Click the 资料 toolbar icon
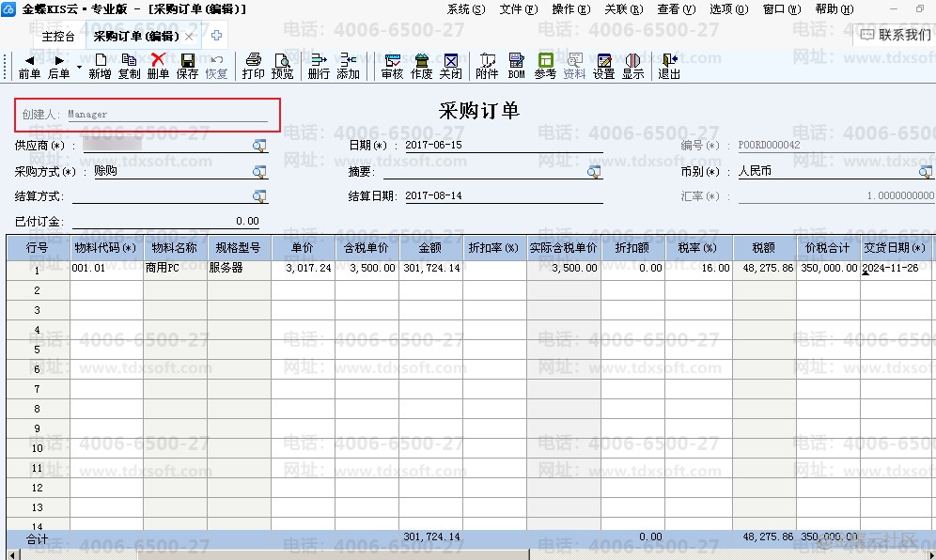Screen dimensions: 936x560 [574, 67]
